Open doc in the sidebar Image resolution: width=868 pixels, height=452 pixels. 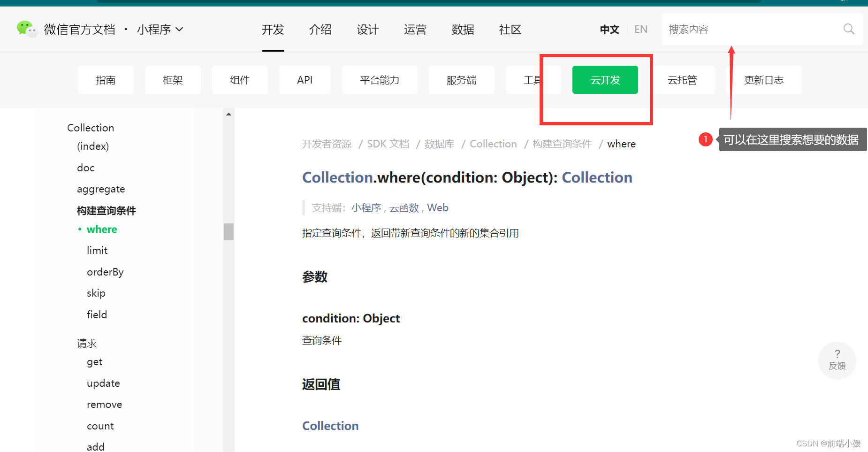pos(86,168)
